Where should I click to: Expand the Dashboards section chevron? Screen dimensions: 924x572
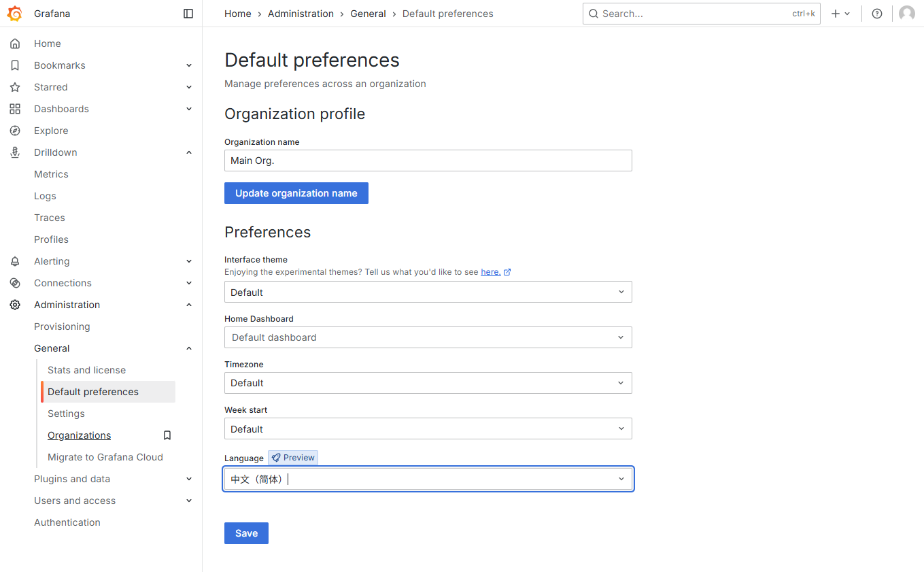(x=189, y=109)
